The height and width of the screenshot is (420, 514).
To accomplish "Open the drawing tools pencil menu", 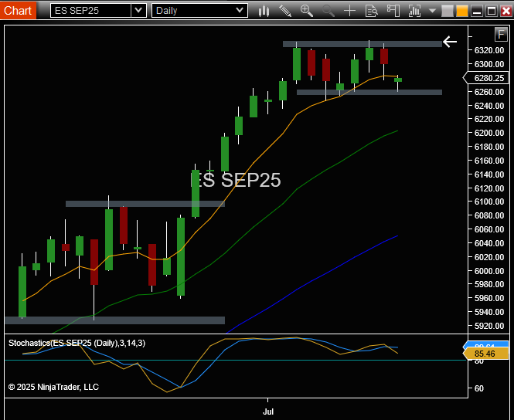I will 285,11.
